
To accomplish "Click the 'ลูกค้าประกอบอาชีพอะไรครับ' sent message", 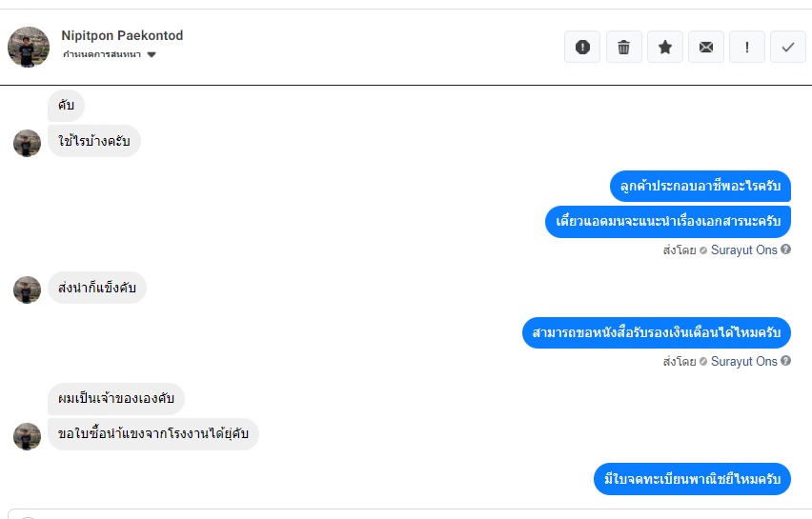I will [700, 185].
